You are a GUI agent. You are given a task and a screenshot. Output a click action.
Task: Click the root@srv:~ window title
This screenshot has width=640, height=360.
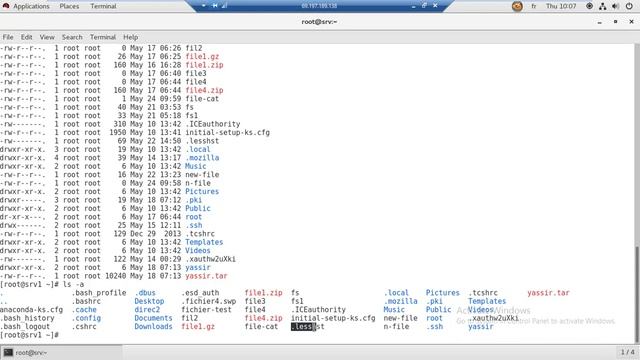tap(319, 22)
